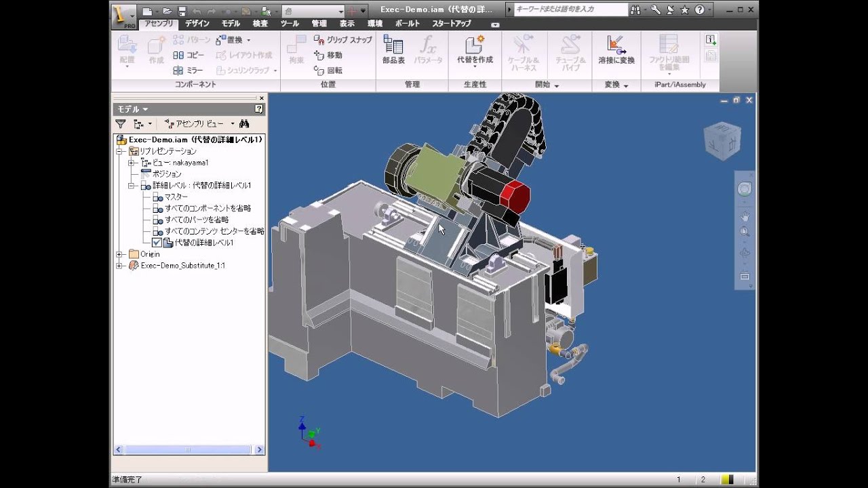Screen dimensions: 868x488
Task: Click the Look At tool in navigation bar
Action: 745,276
